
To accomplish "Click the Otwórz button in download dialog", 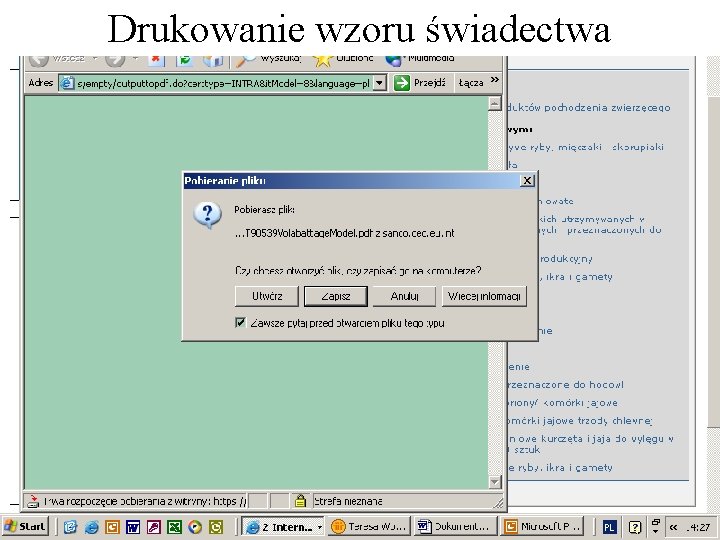I will click(267, 296).
